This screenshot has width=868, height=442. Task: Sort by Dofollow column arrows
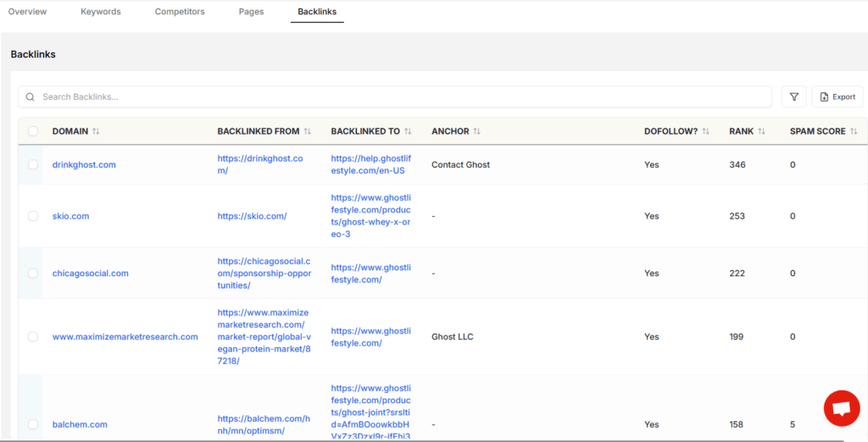click(x=706, y=131)
